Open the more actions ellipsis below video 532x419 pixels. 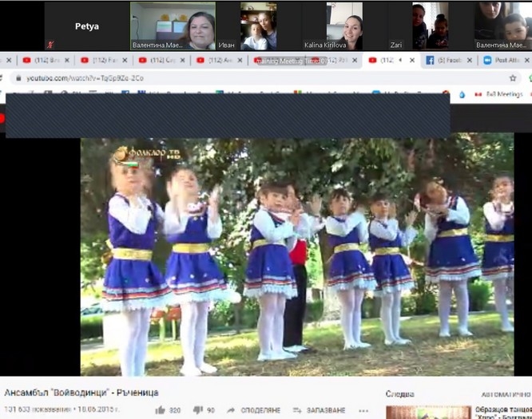tap(365, 410)
